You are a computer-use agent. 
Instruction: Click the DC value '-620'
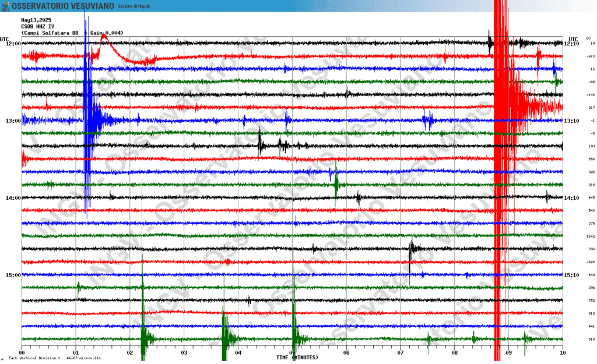[x=591, y=262]
